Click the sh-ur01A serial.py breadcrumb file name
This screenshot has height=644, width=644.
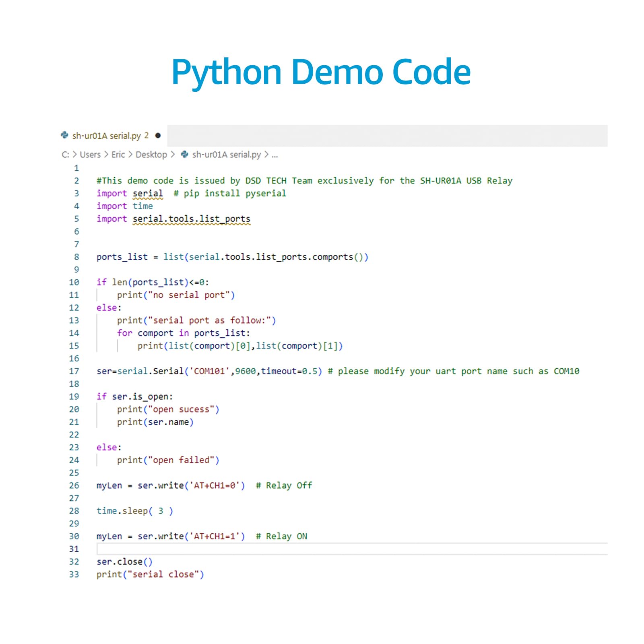[x=226, y=155]
